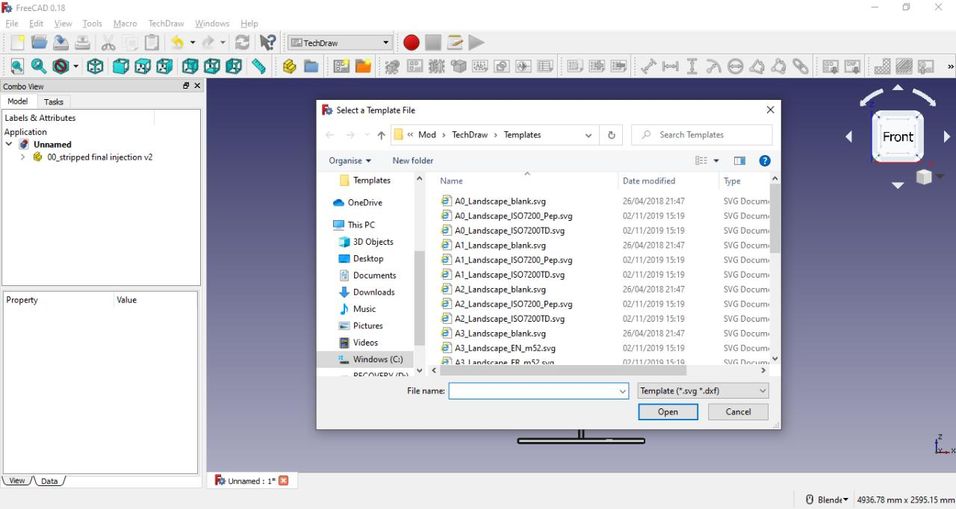Image resolution: width=956 pixels, height=509 pixels.
Task: Open the TechDraw menu
Action: [166, 24]
